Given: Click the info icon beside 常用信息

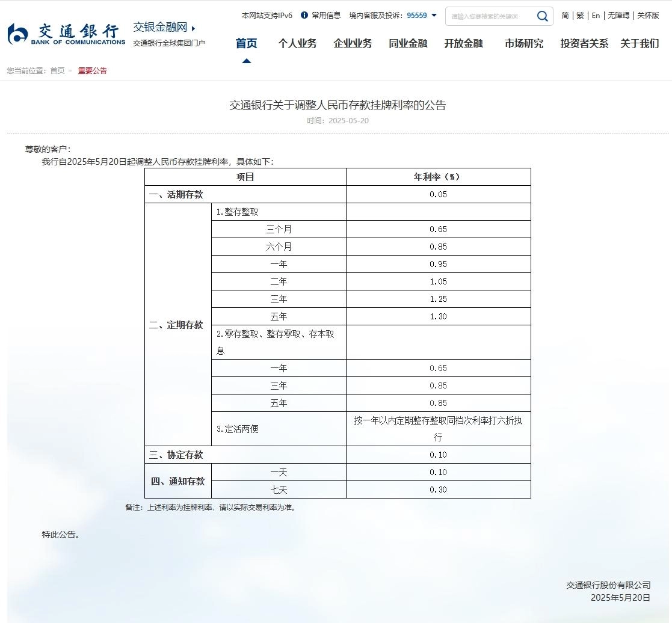Looking at the screenshot, I should click(305, 16).
